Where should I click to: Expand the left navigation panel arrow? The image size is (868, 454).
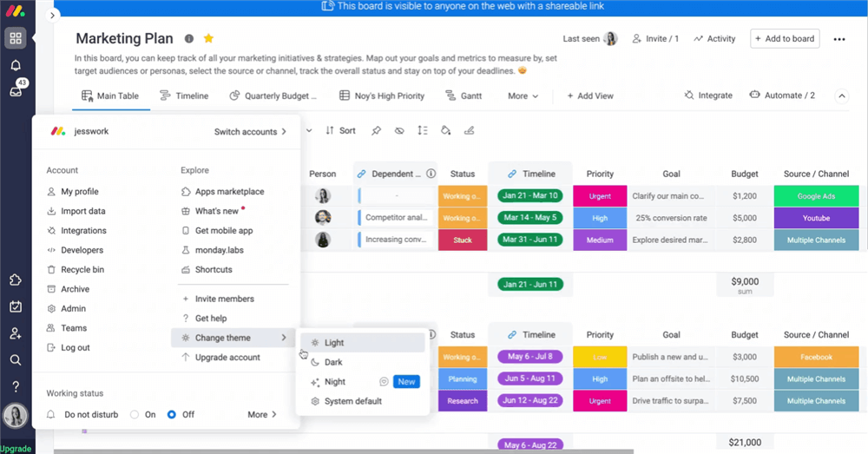[52, 16]
